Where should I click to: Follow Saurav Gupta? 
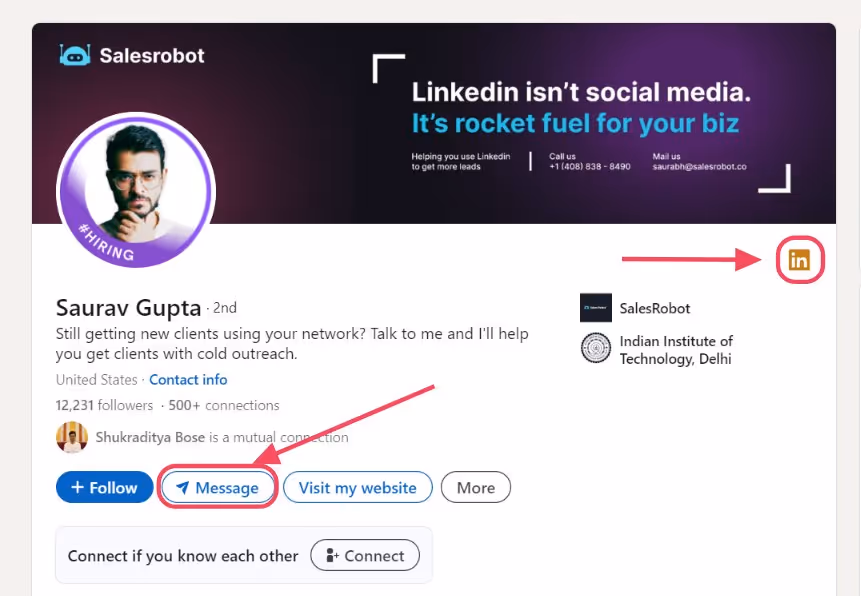(104, 487)
